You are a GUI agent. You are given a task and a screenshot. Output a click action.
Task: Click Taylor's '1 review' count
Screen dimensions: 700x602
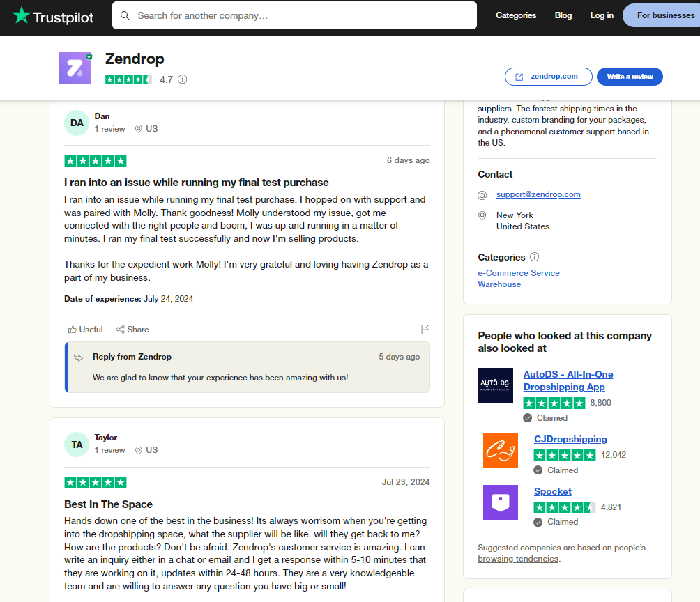(109, 450)
